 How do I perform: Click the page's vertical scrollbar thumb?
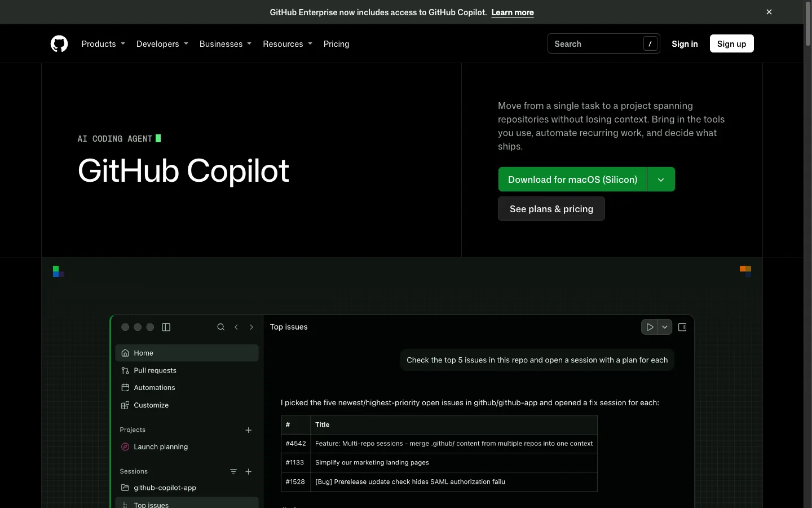(x=807, y=25)
